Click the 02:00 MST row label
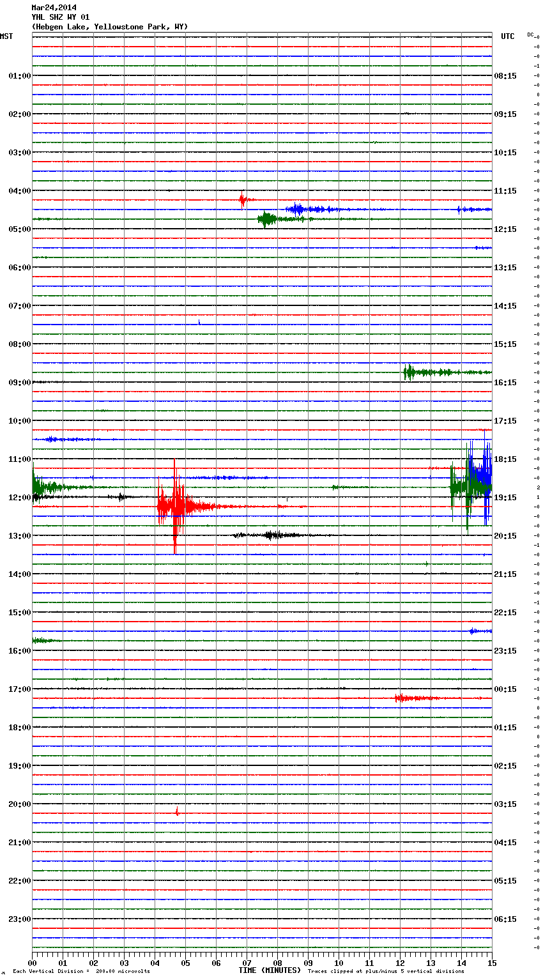The height and width of the screenshot is (980, 543). tap(20, 114)
